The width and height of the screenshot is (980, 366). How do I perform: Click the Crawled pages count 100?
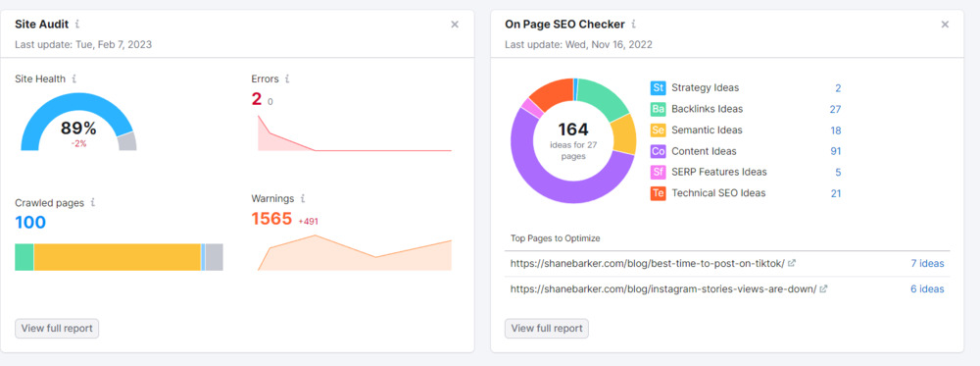30,223
